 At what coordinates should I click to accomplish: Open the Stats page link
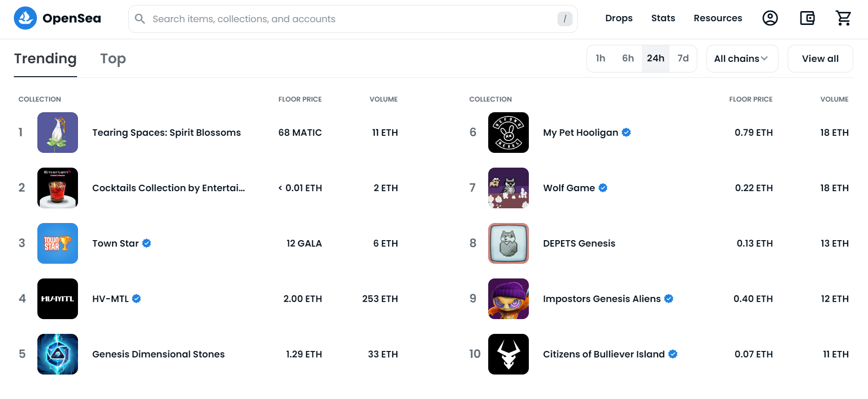(x=663, y=18)
